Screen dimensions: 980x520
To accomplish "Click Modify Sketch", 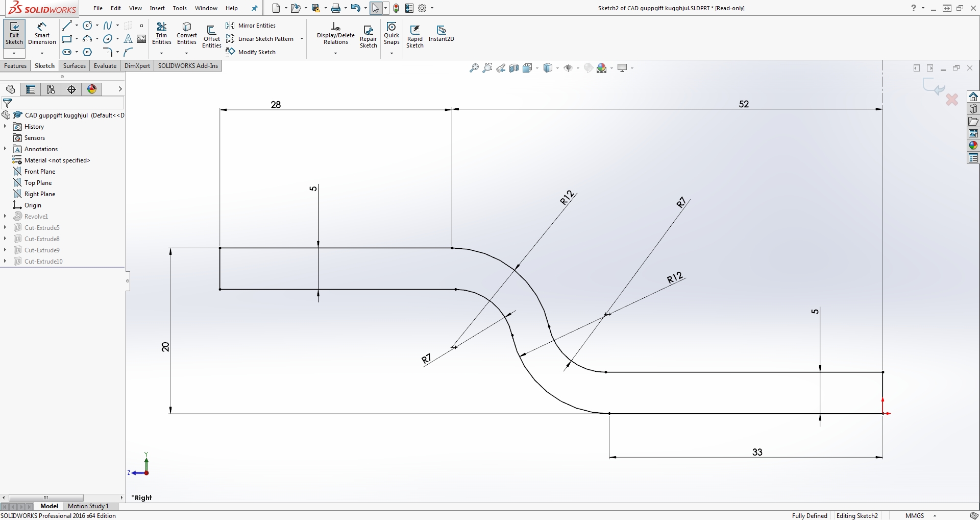I will pyautogui.click(x=251, y=52).
